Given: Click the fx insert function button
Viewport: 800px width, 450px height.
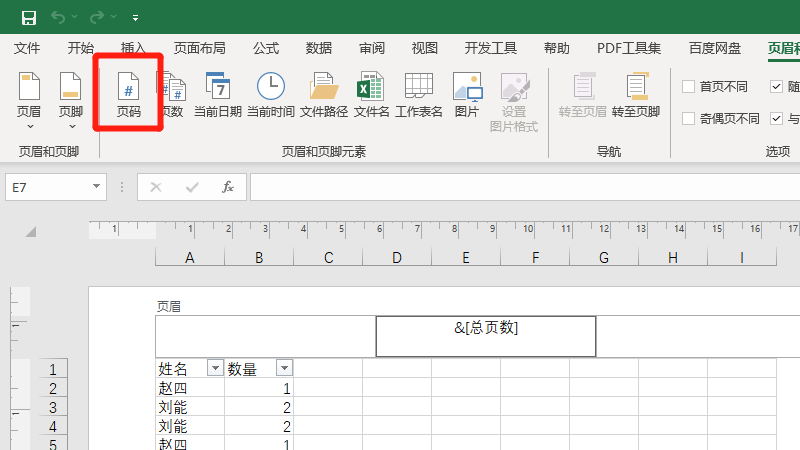Looking at the screenshot, I should (x=227, y=186).
